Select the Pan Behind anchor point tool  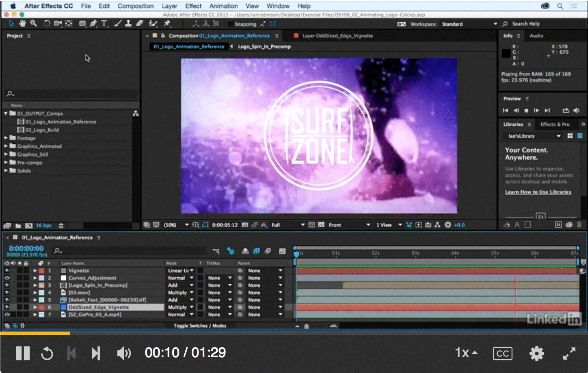[x=69, y=24]
